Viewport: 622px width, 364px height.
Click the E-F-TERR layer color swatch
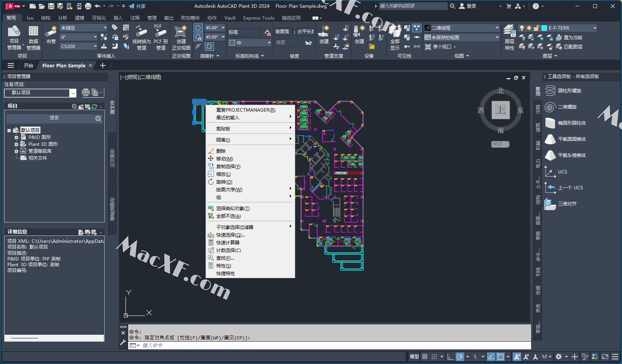pos(544,28)
